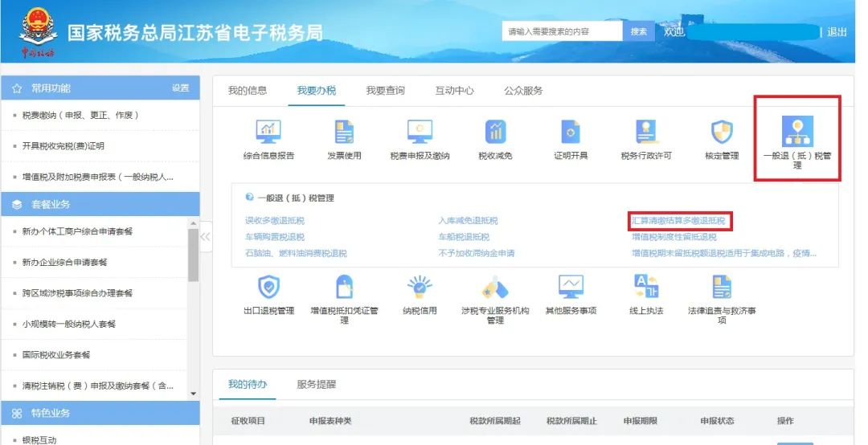
Task: Open 车辆购置税退税 link
Action: [x=275, y=237]
